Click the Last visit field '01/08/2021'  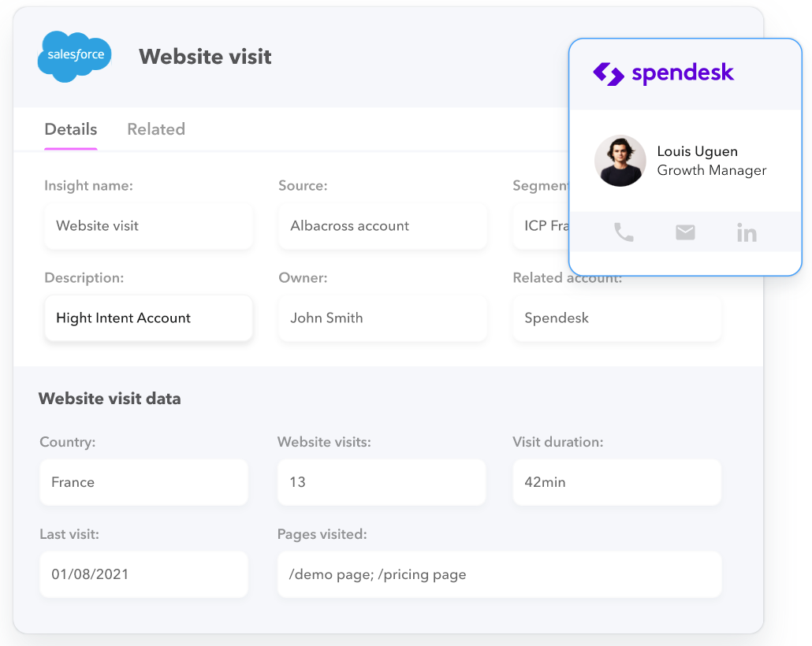pyautogui.click(x=144, y=574)
